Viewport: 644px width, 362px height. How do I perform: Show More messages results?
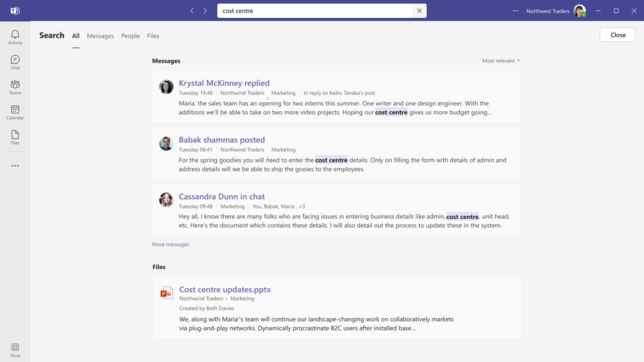click(x=170, y=244)
